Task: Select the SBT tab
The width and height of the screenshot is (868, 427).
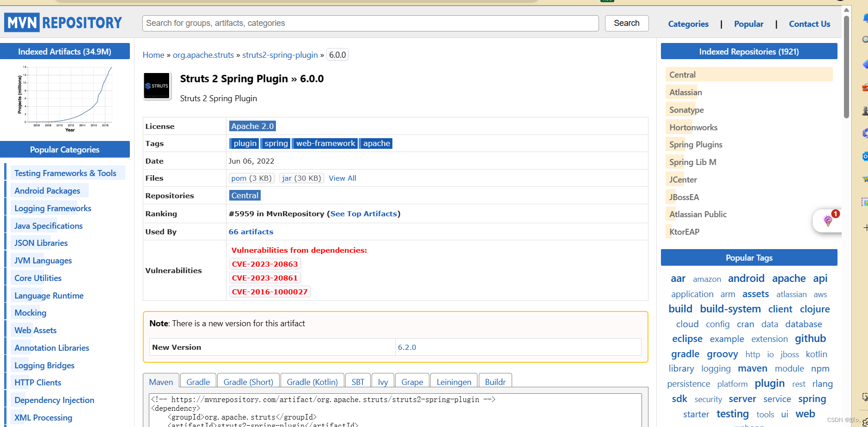Action: click(x=358, y=382)
